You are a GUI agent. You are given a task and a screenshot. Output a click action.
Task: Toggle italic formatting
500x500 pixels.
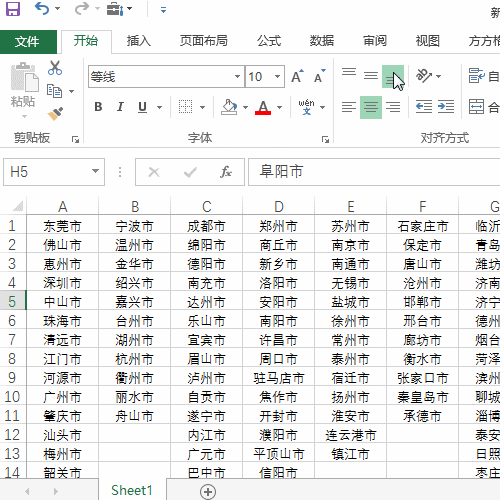tap(120, 107)
